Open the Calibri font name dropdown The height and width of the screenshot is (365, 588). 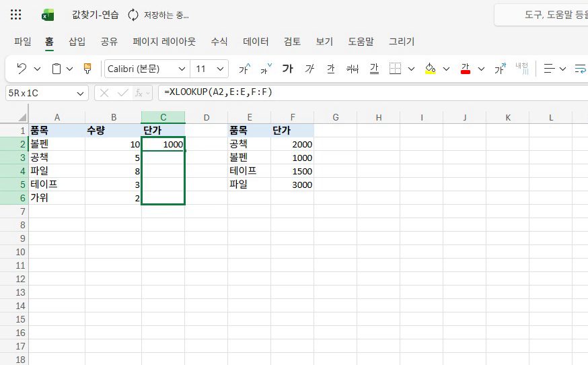click(182, 69)
